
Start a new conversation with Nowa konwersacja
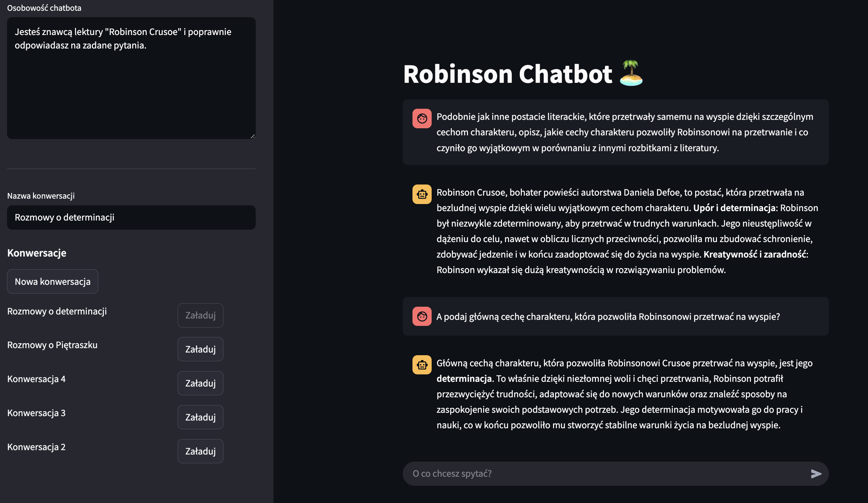coord(53,281)
